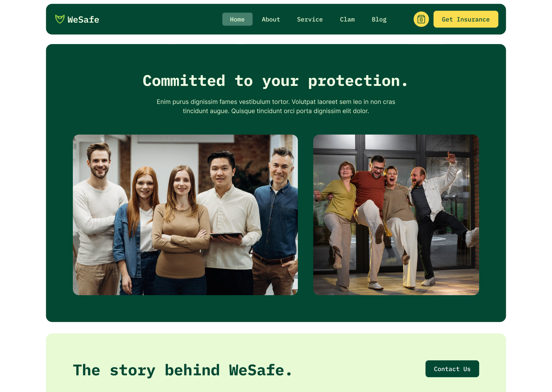Click the 'Committed to your protection.' heading

tap(276, 81)
